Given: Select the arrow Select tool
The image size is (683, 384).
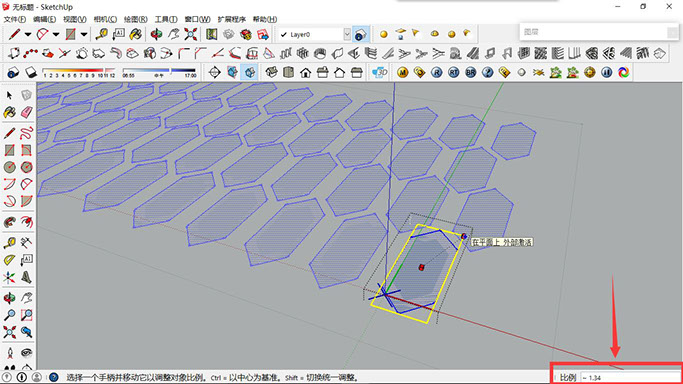Looking at the screenshot, I should click(10, 95).
